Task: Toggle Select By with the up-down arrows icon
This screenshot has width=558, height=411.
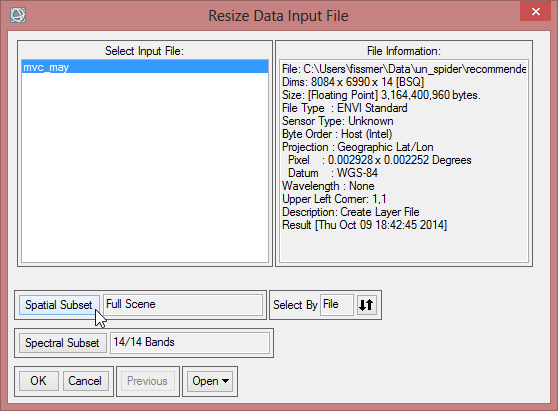Action: tap(366, 305)
